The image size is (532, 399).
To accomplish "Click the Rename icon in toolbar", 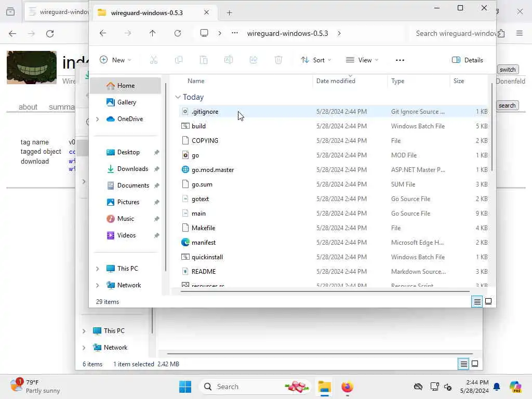I will point(229,60).
